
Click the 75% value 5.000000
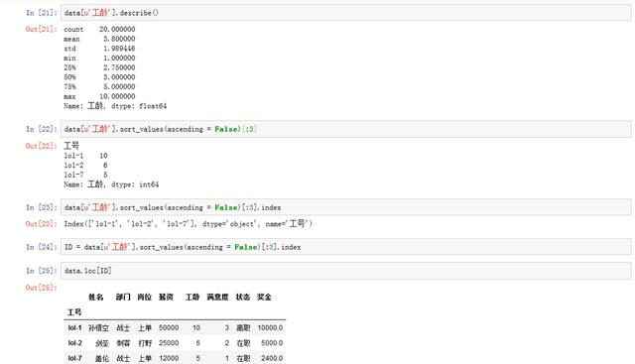119,87
